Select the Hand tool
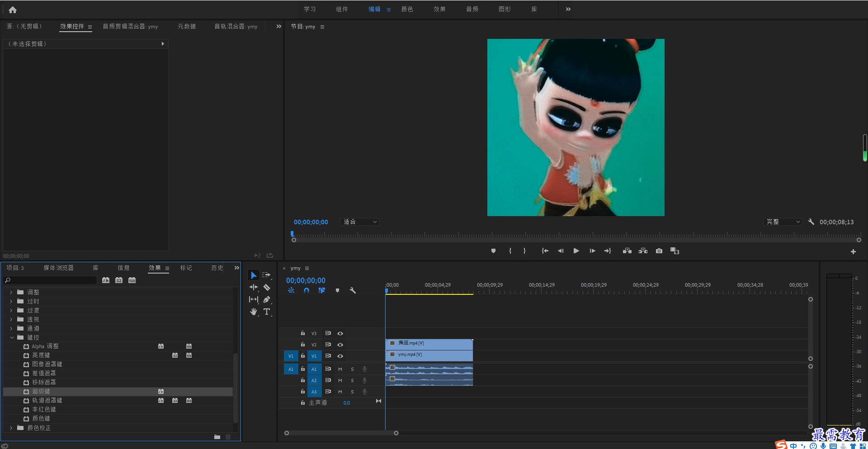 tap(254, 312)
